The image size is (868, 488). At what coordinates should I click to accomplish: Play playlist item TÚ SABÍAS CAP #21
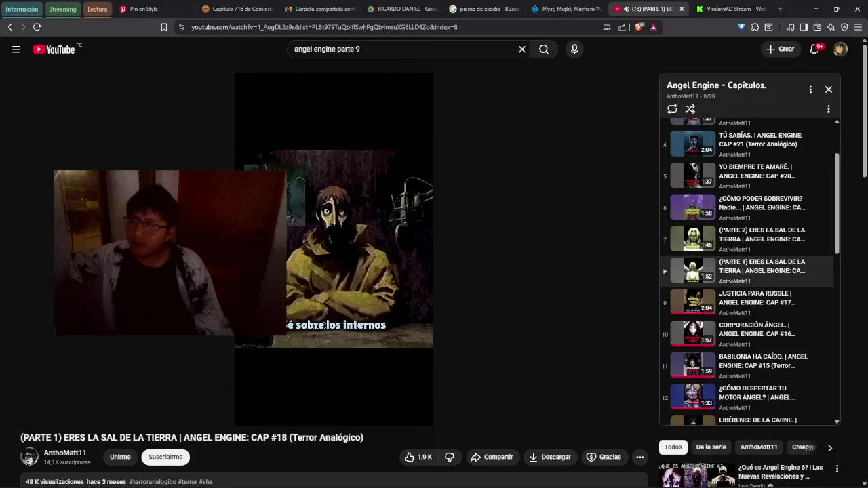tap(747, 144)
